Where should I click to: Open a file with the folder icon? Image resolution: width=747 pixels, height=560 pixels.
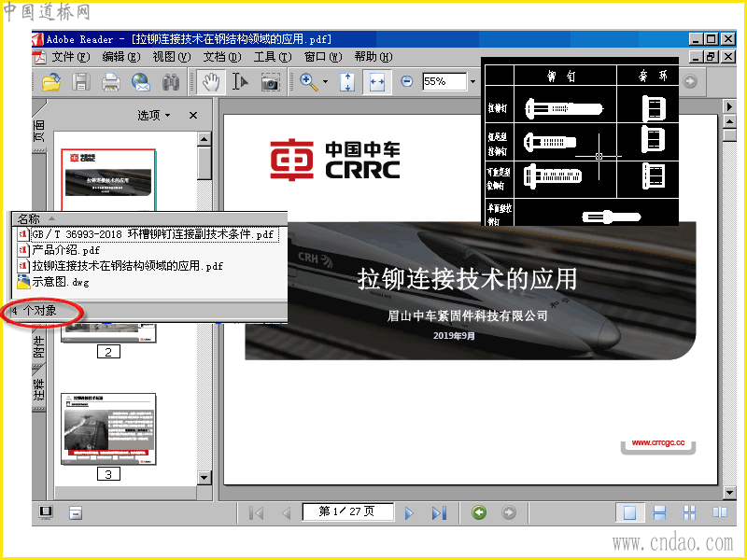click(51, 82)
